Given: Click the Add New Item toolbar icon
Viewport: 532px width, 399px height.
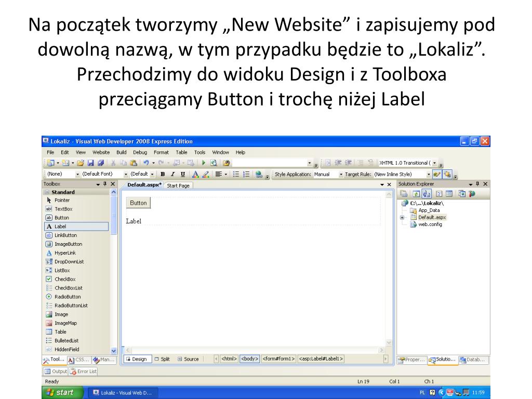Looking at the screenshot, I should [65, 163].
